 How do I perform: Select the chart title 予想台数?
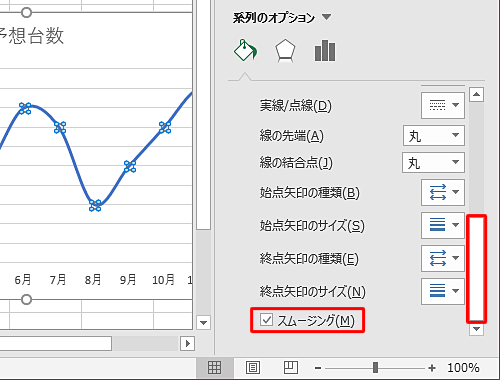click(32, 36)
